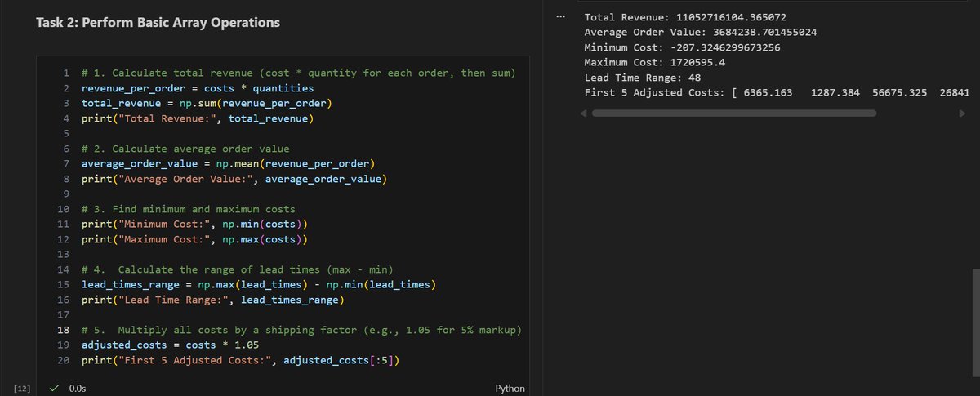Click line number 13 in the gutter

point(63,255)
